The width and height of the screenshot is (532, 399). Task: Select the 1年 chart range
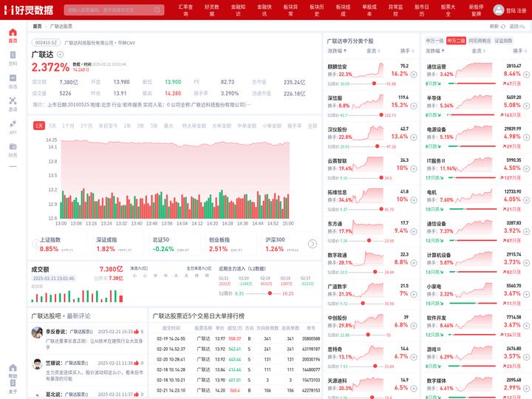pos(127,126)
